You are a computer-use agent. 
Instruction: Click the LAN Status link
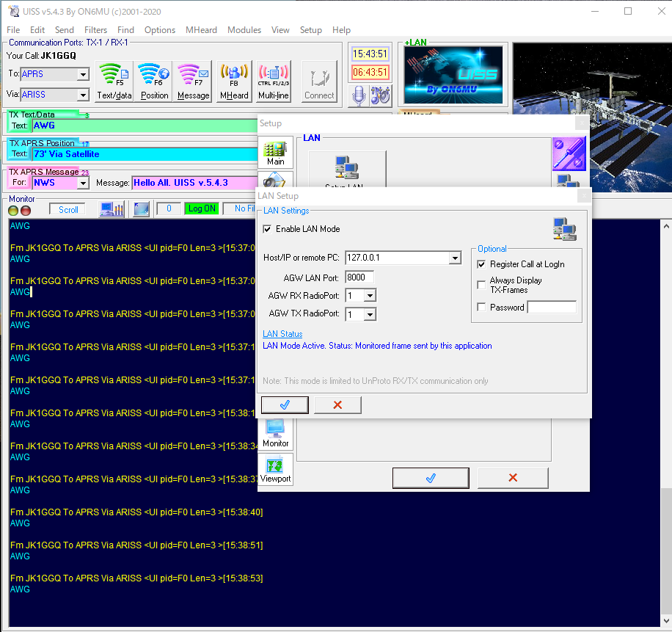282,334
